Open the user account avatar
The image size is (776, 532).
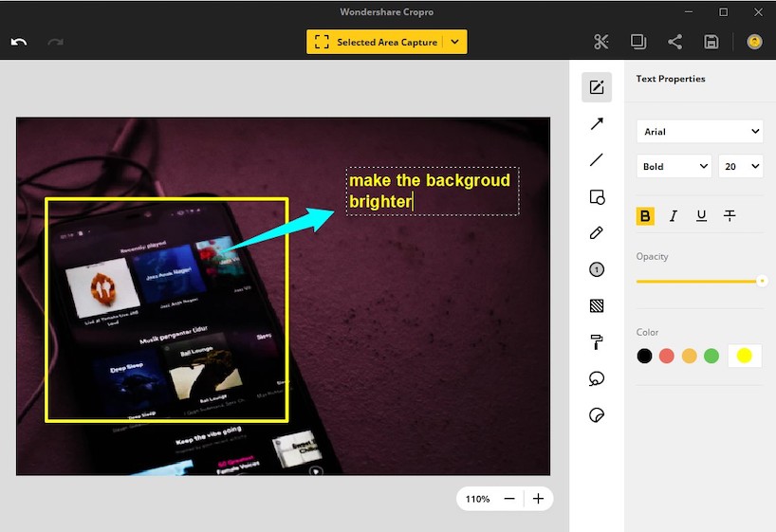click(x=754, y=42)
